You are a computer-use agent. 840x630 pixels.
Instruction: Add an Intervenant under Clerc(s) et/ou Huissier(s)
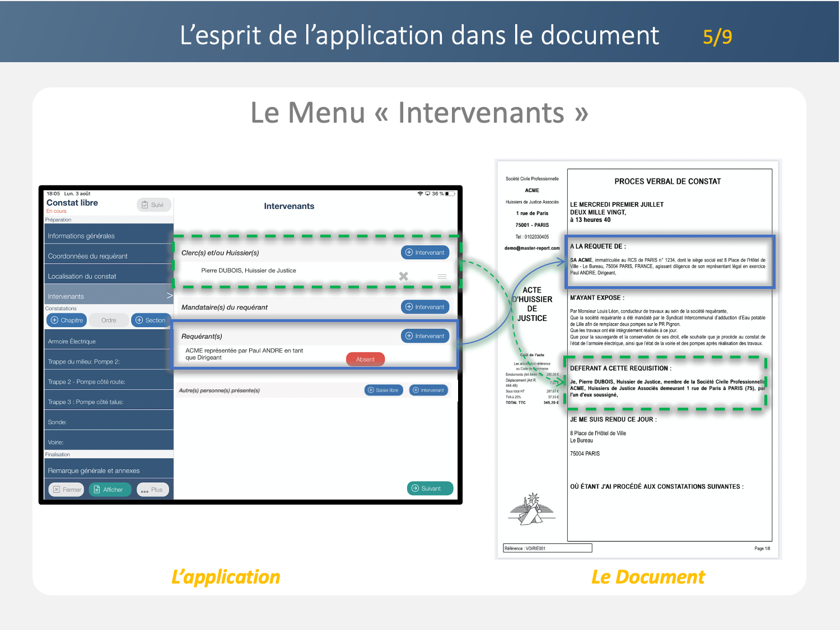point(425,253)
